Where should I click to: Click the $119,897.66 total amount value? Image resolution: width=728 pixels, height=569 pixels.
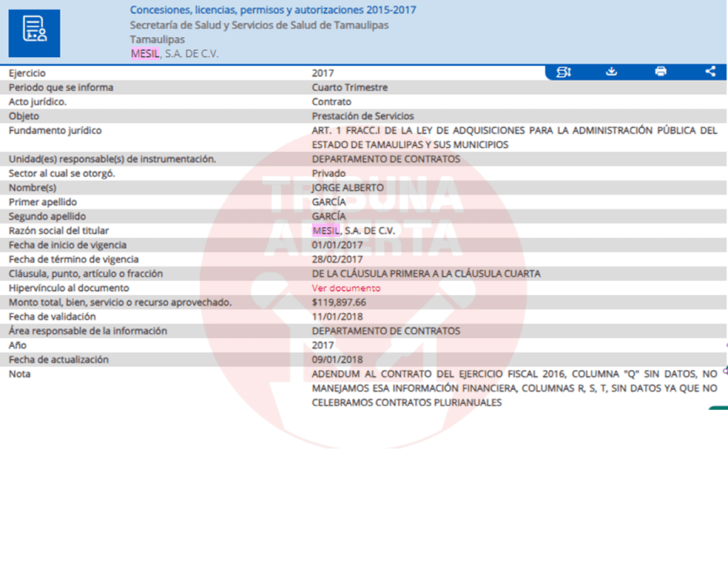pos(339,302)
